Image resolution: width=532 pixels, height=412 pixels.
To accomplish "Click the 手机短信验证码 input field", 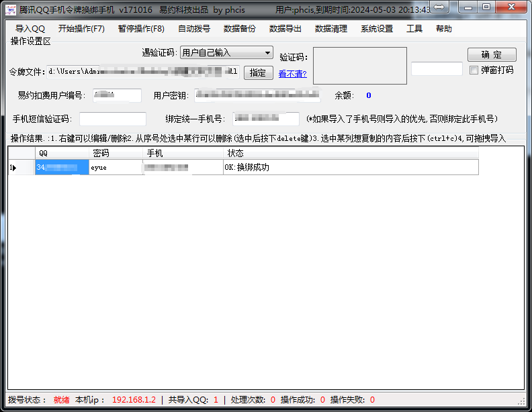I will pos(113,119).
